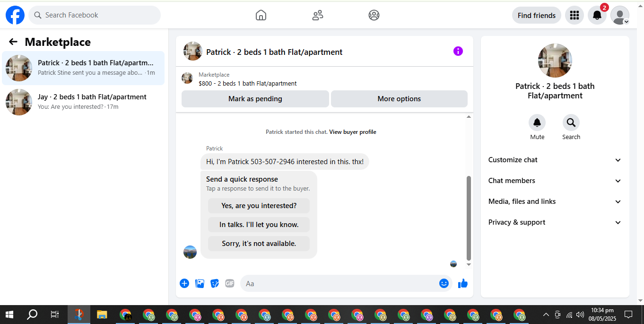The width and height of the screenshot is (644, 324).
Task: Expand Customize chat section
Action: (x=555, y=160)
